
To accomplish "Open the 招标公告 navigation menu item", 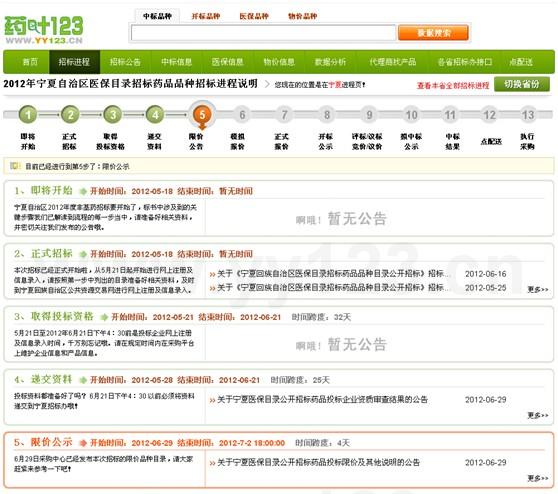I will coord(125,62).
